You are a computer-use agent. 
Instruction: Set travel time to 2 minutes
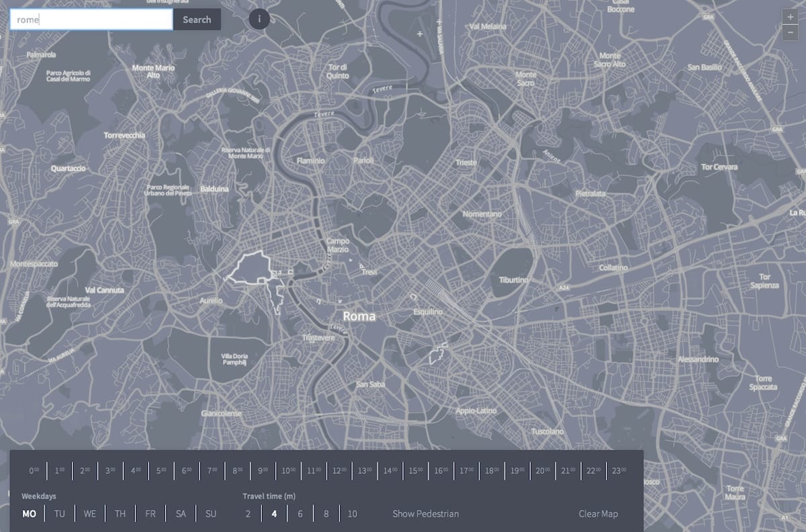[x=248, y=514]
